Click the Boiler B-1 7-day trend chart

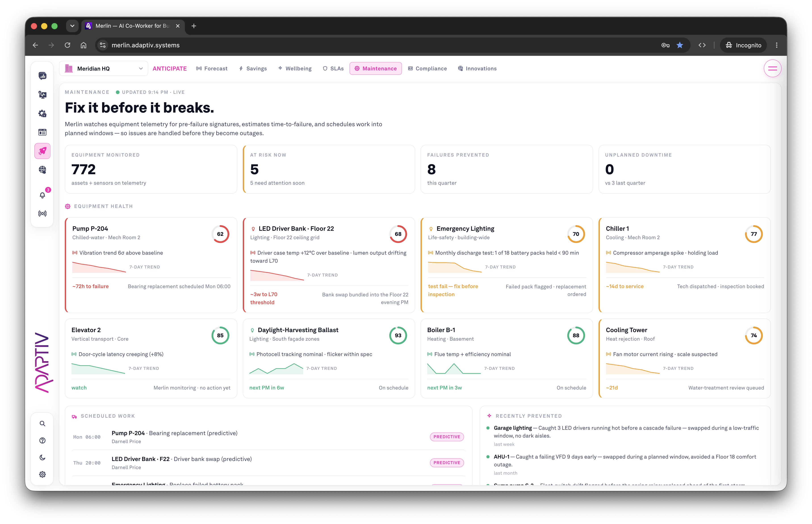(454, 369)
